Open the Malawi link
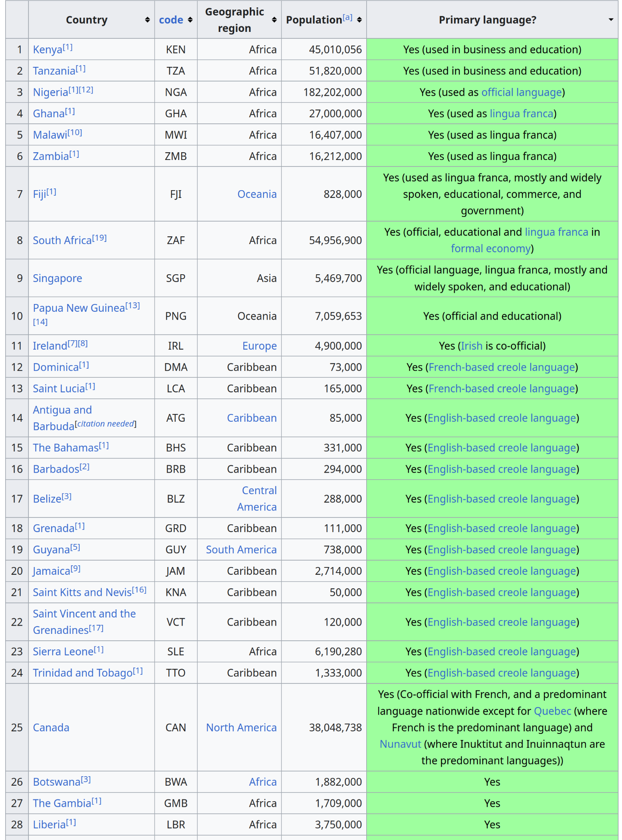Image resolution: width=622 pixels, height=840 pixels. pyautogui.click(x=50, y=135)
